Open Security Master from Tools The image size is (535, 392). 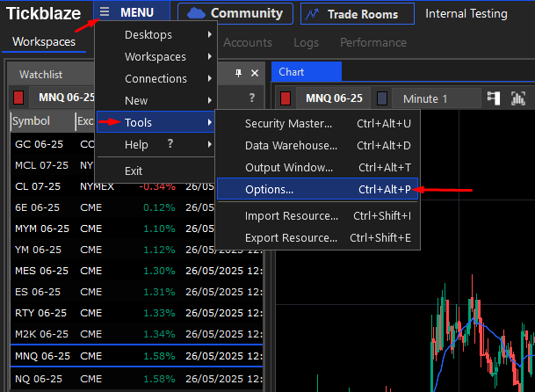pyautogui.click(x=317, y=123)
